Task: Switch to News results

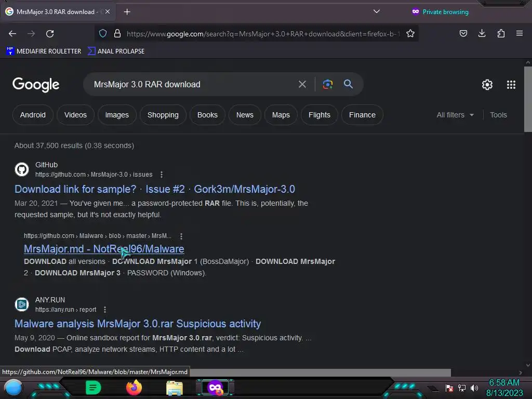Action: [245, 115]
